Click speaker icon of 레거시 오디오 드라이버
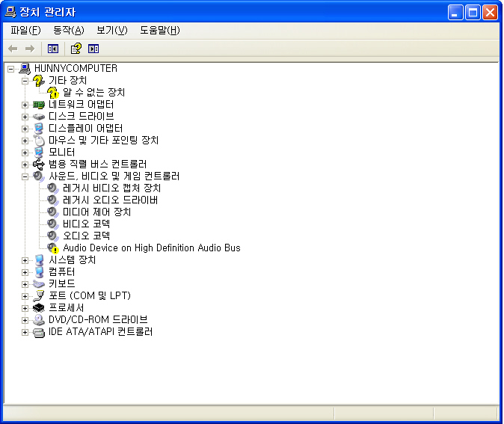This screenshot has height=424, width=504. click(x=53, y=200)
